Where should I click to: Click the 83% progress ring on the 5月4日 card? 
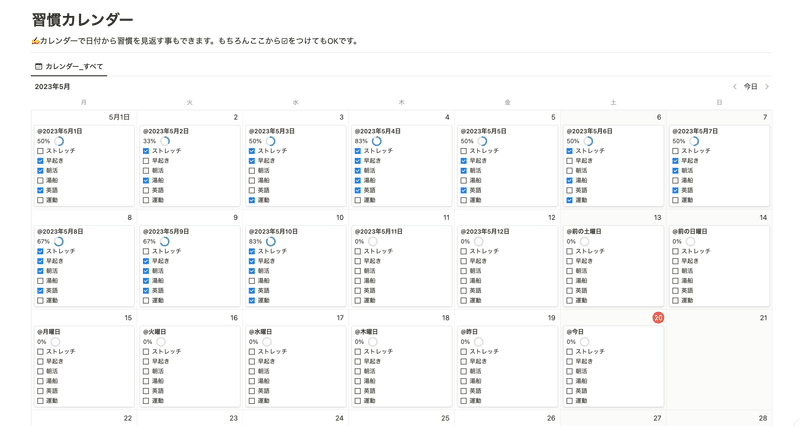tap(377, 141)
